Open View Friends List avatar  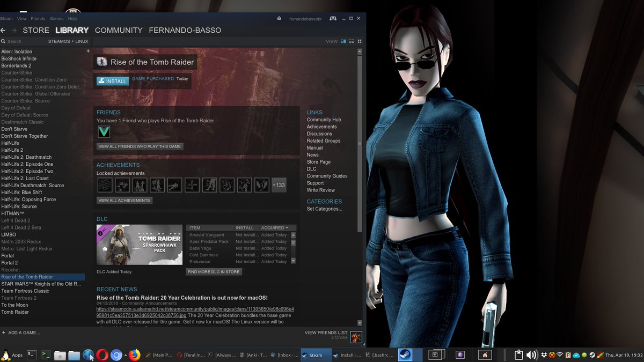coord(356,337)
